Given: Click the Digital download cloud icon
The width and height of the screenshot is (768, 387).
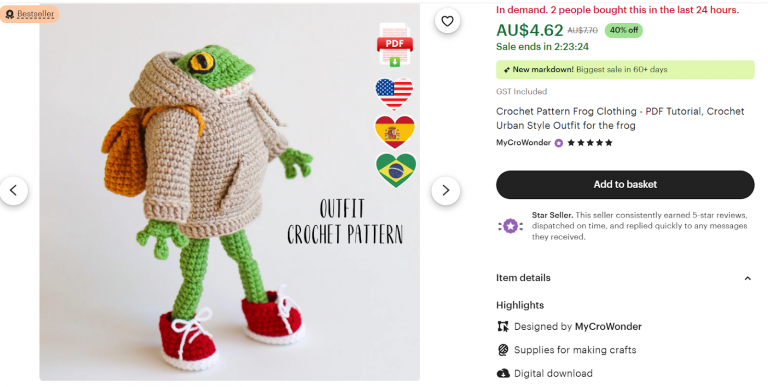Looking at the screenshot, I should (503, 374).
